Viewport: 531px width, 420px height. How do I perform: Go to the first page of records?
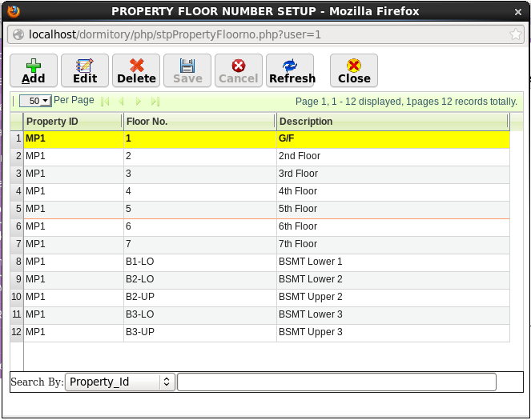point(105,102)
